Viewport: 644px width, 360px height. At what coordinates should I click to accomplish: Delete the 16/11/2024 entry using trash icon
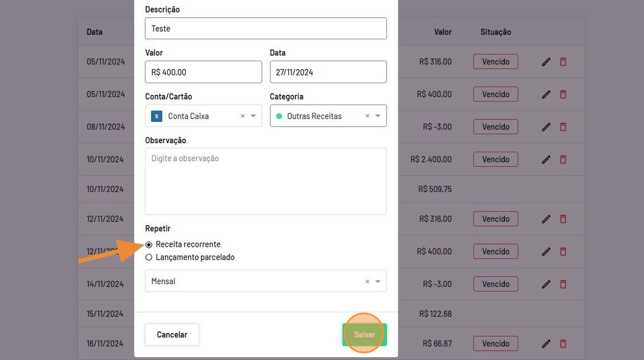[x=563, y=344]
